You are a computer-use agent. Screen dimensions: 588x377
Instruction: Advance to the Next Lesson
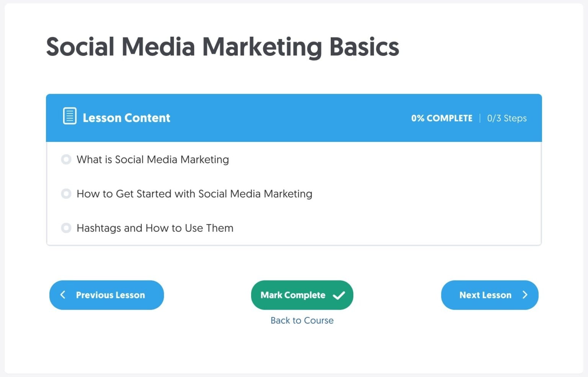point(490,295)
